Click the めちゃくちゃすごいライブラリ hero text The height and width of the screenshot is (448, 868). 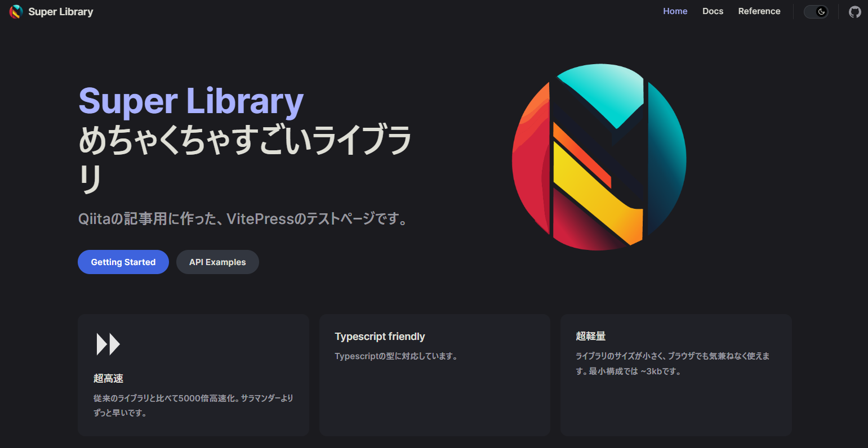245,159
